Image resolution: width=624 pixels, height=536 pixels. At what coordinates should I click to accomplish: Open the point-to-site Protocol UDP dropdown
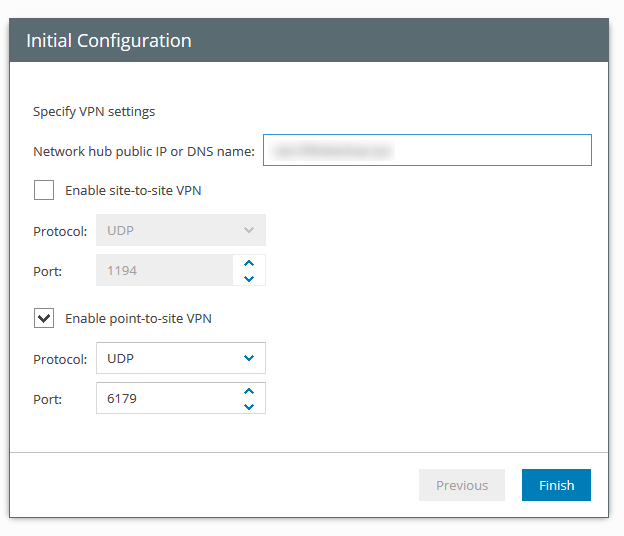tap(170, 358)
